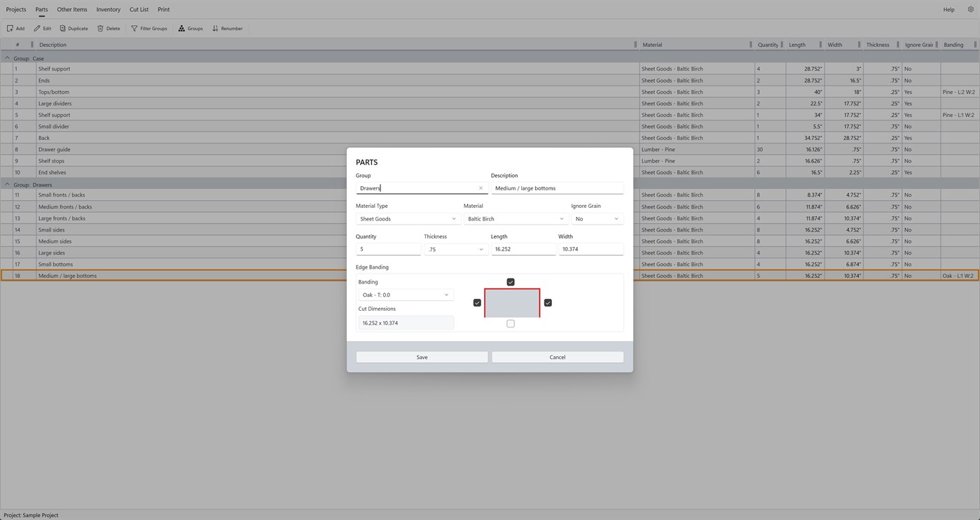Select the Medium / large bottoms table row

coord(490,276)
